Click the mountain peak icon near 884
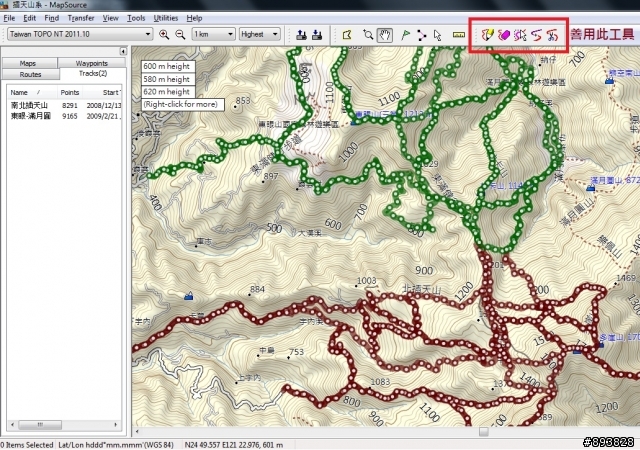This screenshot has width=640, height=450. point(189,296)
